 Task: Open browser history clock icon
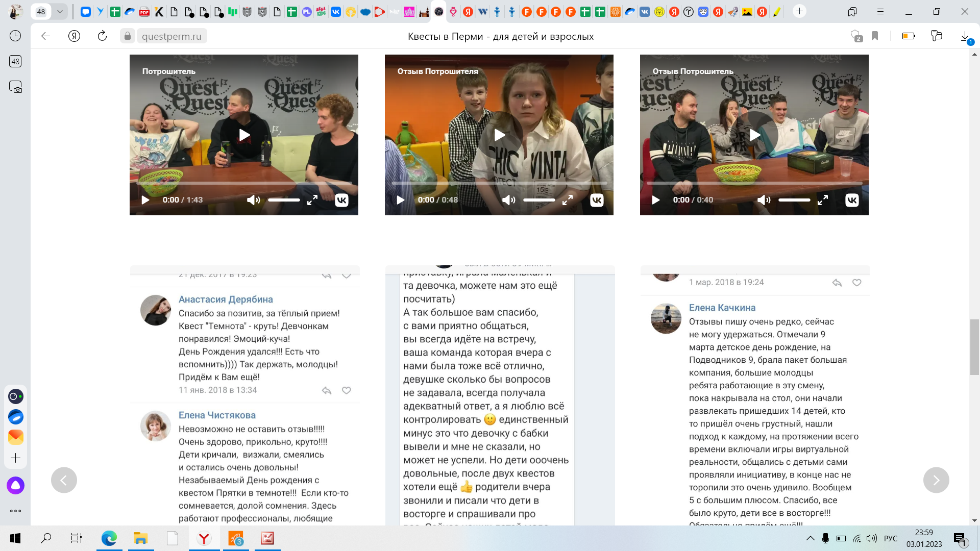click(15, 36)
